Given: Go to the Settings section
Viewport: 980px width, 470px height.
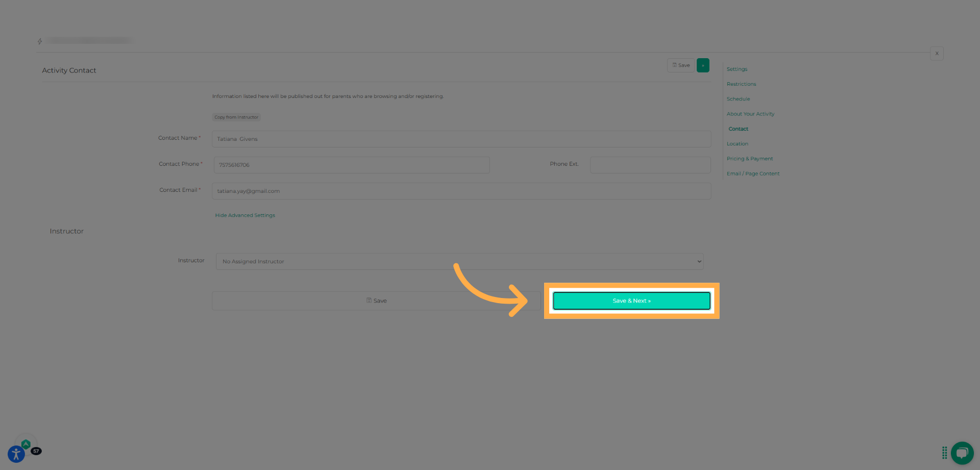Looking at the screenshot, I should (737, 69).
